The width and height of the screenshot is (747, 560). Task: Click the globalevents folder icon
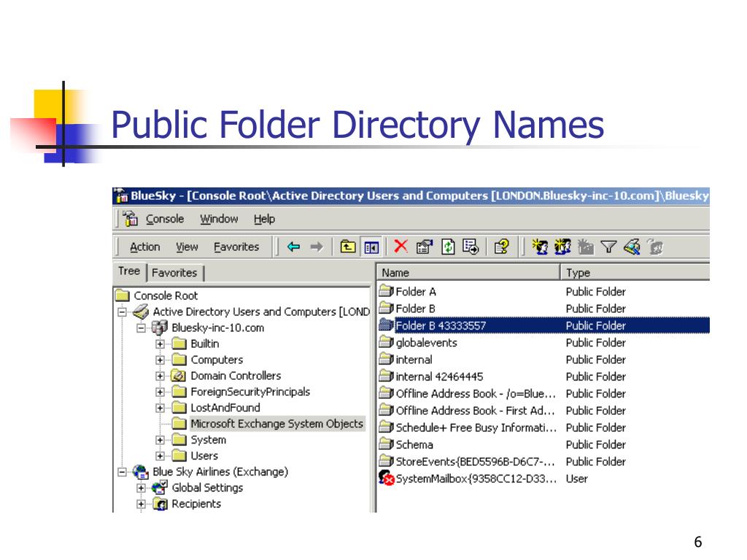coord(387,342)
